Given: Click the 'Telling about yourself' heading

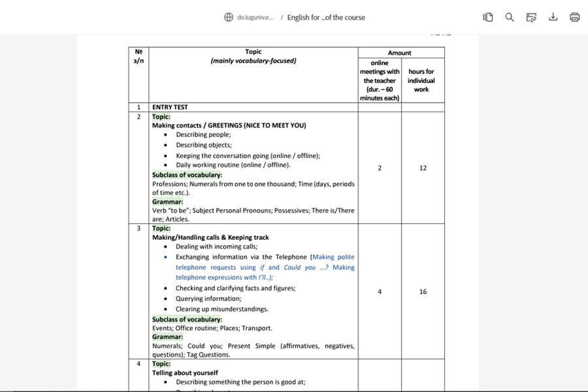Looking at the screenshot, I should [x=185, y=373].
